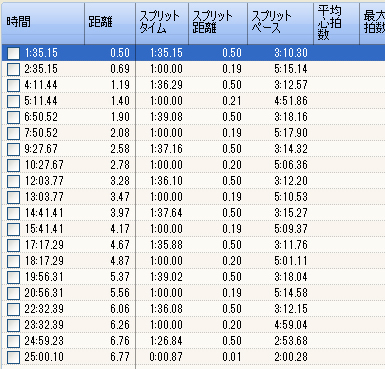Sort by the 距離 column header
Viewport: 385px width, 369px height.
point(110,23)
